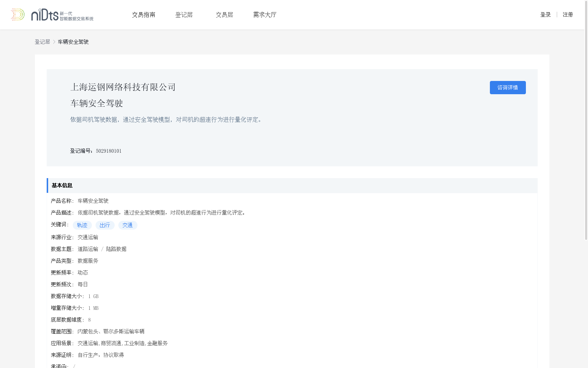This screenshot has width=588, height=368.
Task: Click the 出行 keyword tag
Action: [x=105, y=225]
